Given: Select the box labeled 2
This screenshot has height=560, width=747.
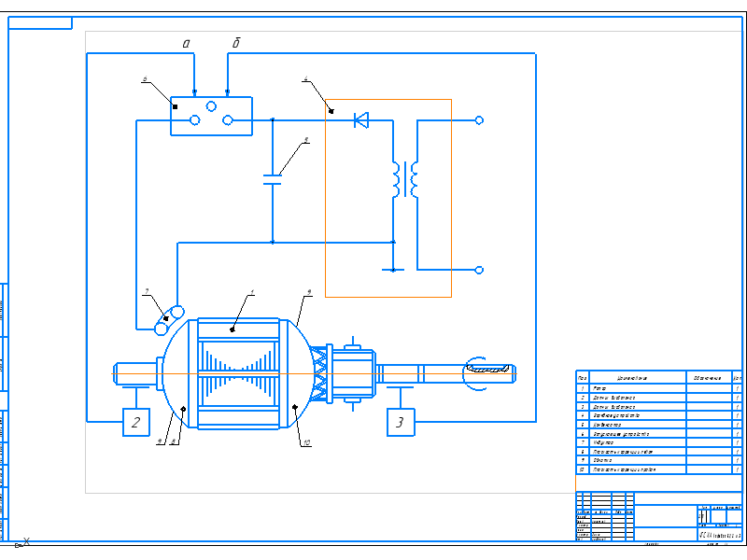Looking at the screenshot, I should tap(136, 422).
